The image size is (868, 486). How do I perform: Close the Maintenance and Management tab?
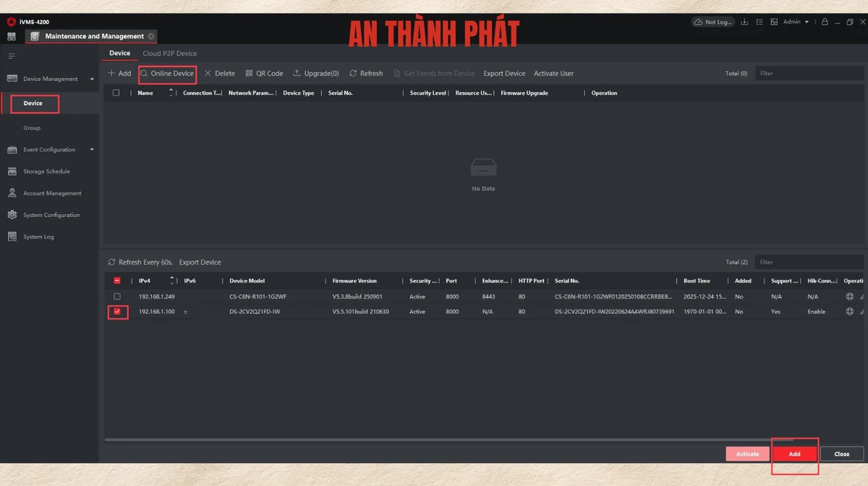(x=151, y=36)
